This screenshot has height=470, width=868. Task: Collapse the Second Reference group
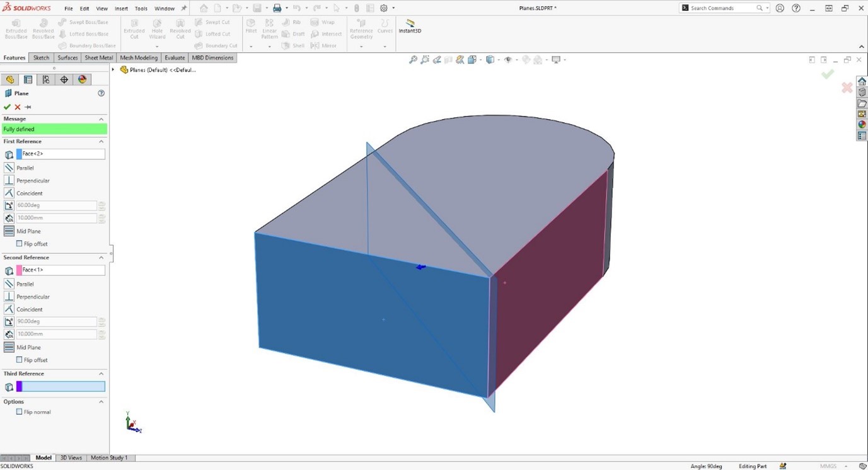pyautogui.click(x=101, y=257)
